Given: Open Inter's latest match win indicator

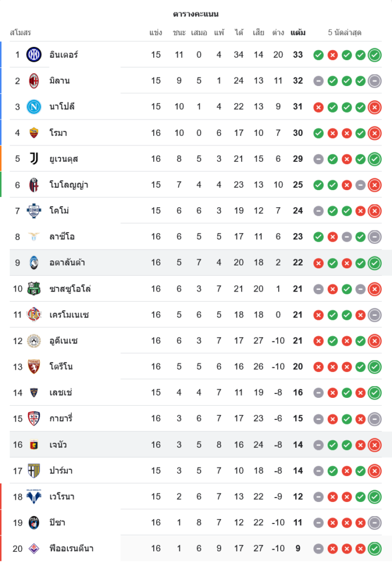Looking at the screenshot, I should [x=374, y=55].
